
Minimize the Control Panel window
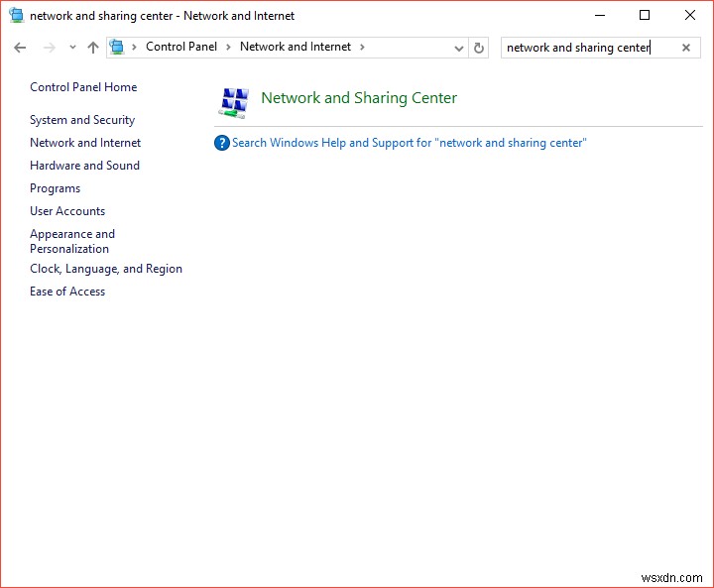pyautogui.click(x=600, y=16)
